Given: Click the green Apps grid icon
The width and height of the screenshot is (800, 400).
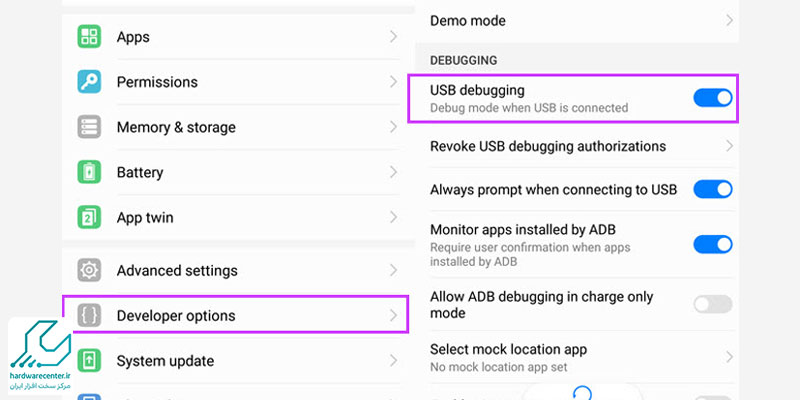Looking at the screenshot, I should pos(89,37).
